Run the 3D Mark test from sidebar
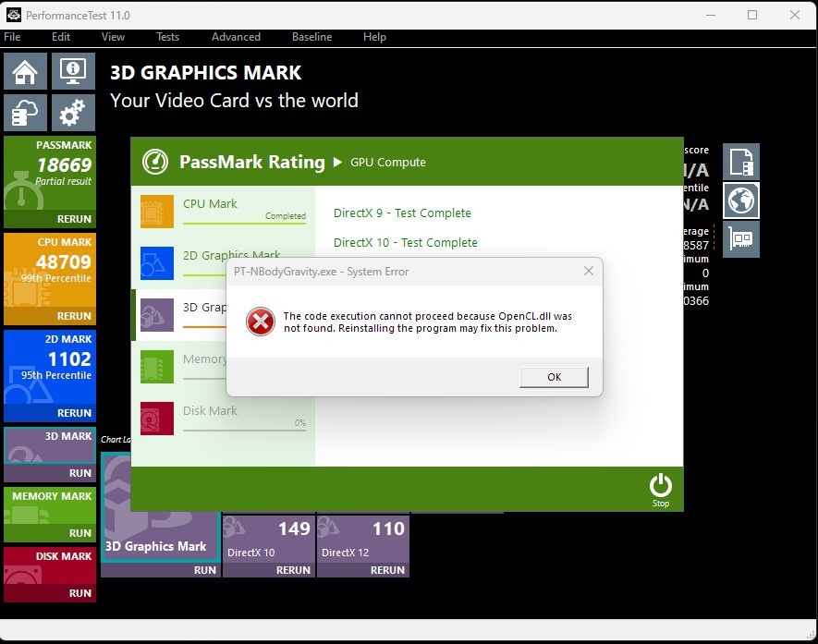Screen dimensions: 818x644 80,473
